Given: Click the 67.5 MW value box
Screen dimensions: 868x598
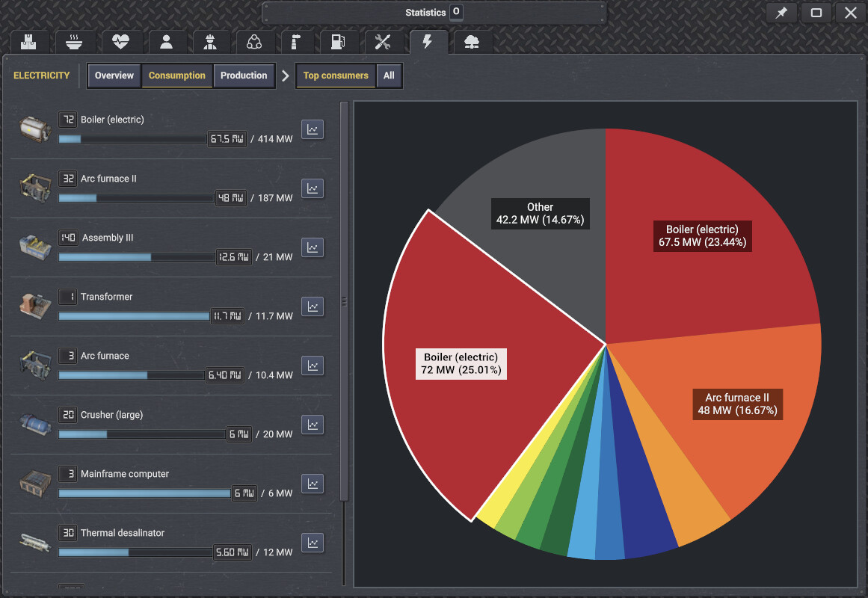Looking at the screenshot, I should [x=227, y=139].
